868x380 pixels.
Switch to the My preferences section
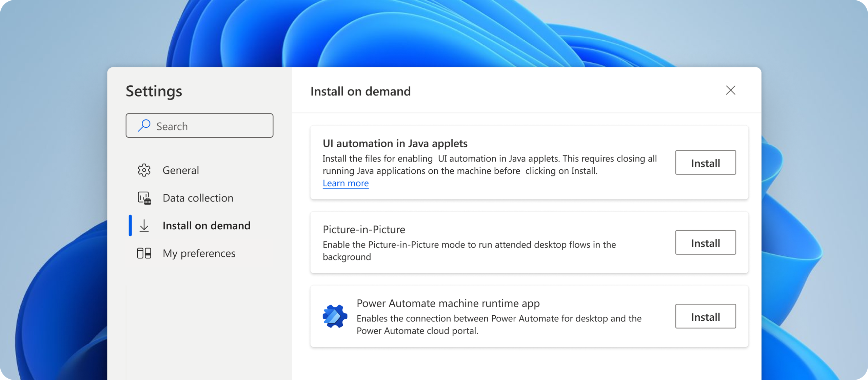199,253
